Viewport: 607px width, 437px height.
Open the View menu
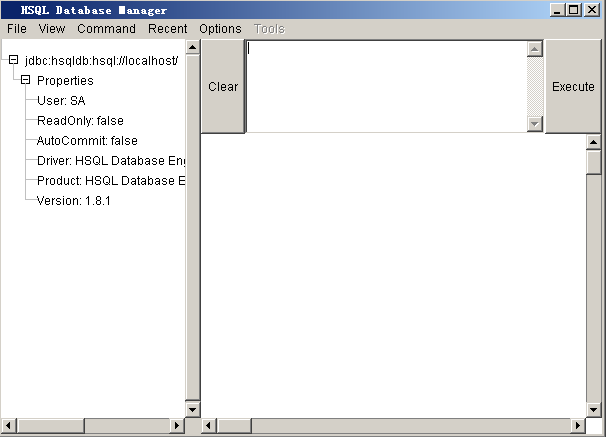tap(52, 29)
